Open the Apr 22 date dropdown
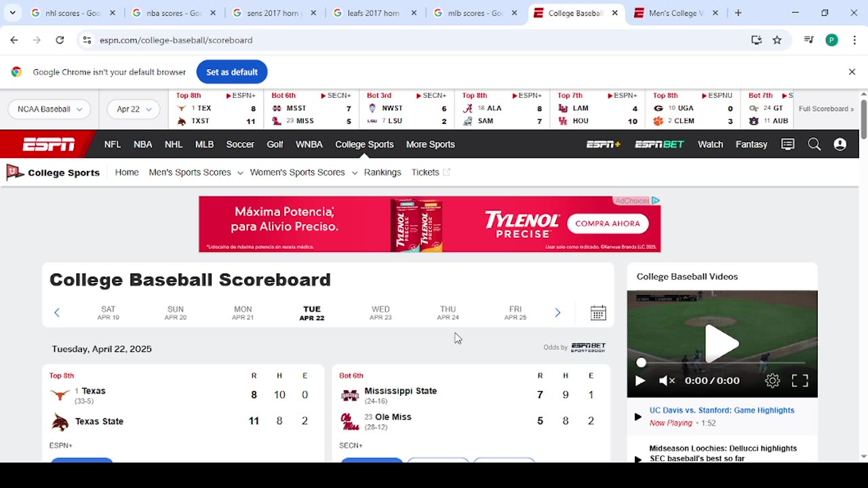The height and width of the screenshot is (488, 868). click(133, 109)
